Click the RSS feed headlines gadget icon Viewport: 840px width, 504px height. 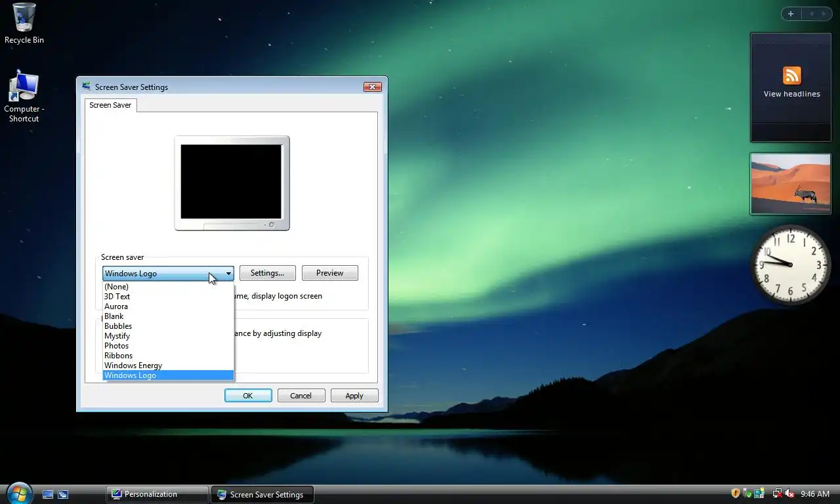click(x=791, y=75)
